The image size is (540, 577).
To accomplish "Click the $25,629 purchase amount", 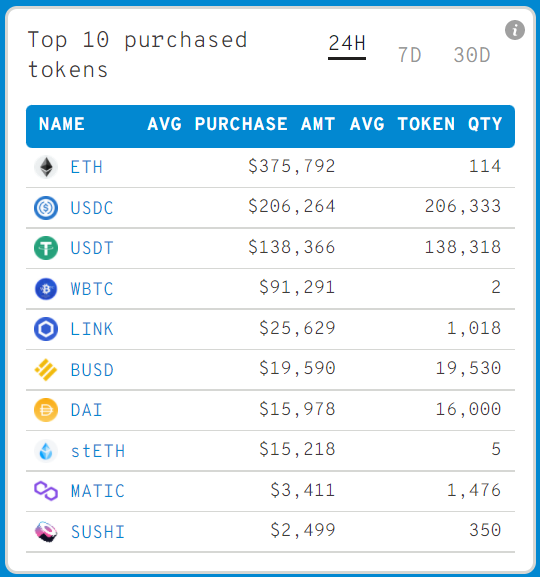I will (x=297, y=328).
